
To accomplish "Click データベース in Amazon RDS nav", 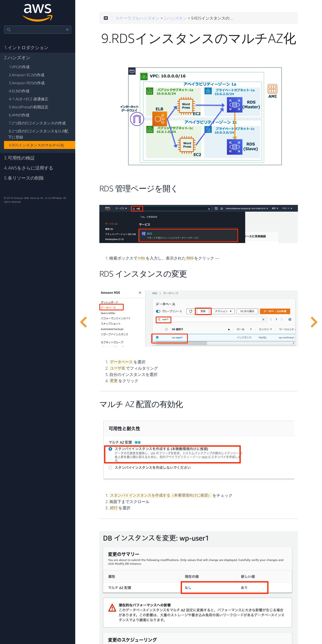I will click(108, 308).
